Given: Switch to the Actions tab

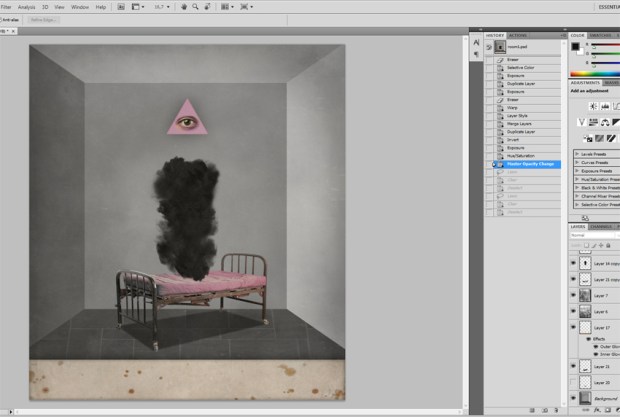Looking at the screenshot, I should tap(518, 35).
